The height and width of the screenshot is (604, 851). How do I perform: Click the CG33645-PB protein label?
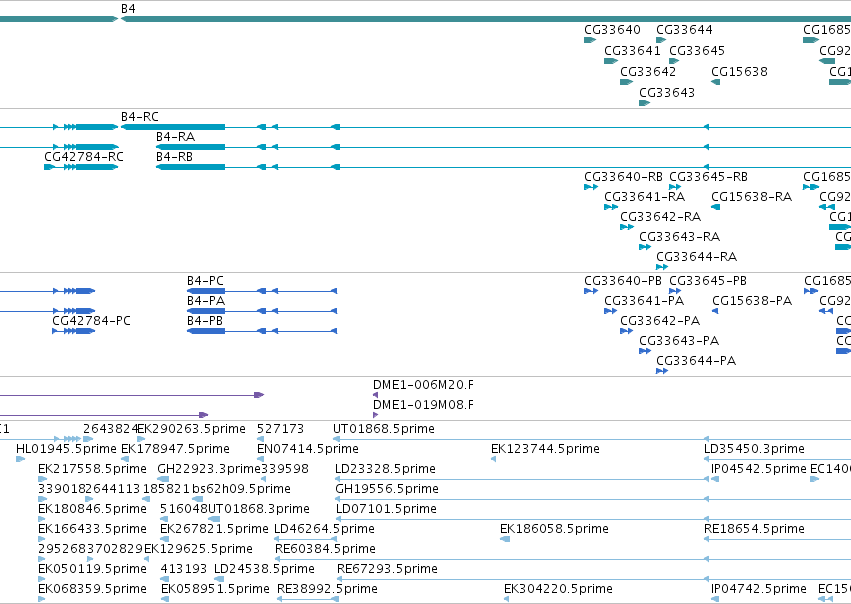coord(708,281)
